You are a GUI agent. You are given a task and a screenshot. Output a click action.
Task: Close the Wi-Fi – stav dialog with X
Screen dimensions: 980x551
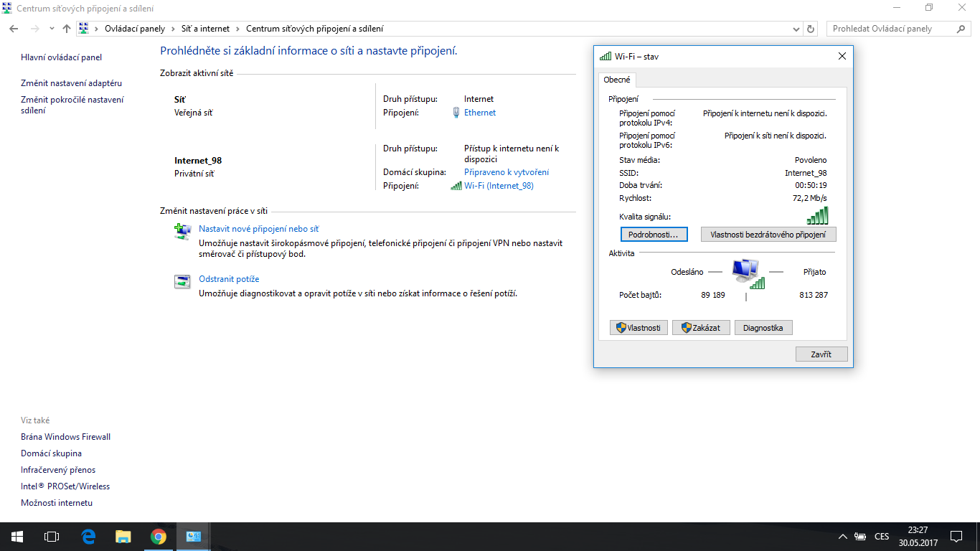click(x=842, y=57)
